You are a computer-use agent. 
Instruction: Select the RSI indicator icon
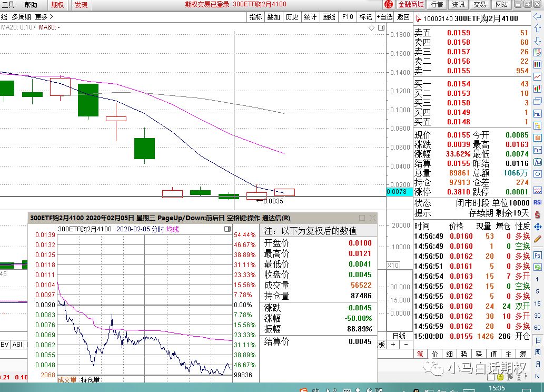537,202
